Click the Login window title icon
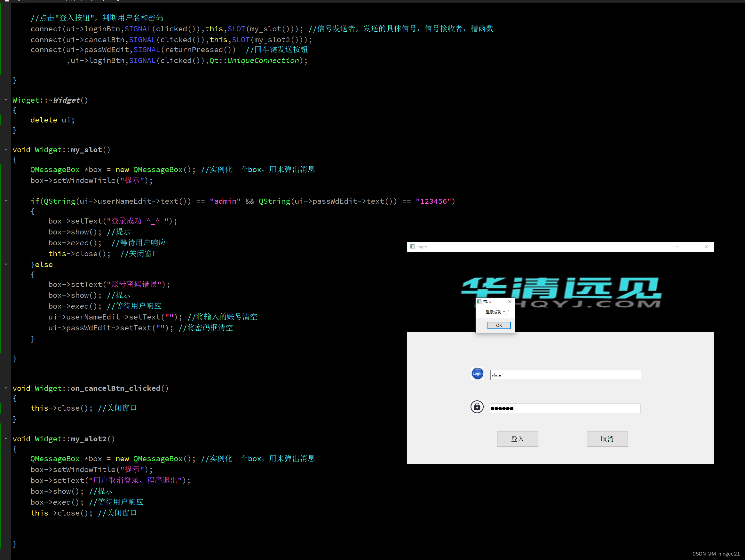The image size is (745, 560). coord(412,247)
